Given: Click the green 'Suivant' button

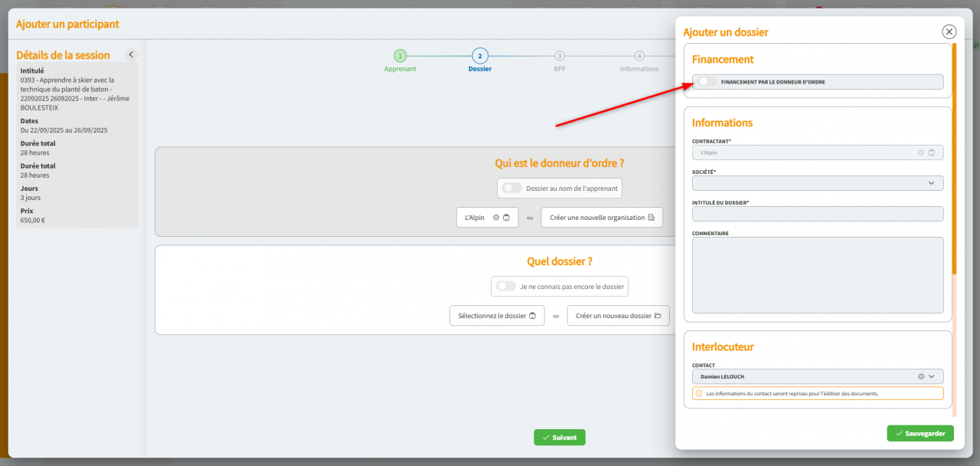Looking at the screenshot, I should 560,437.
